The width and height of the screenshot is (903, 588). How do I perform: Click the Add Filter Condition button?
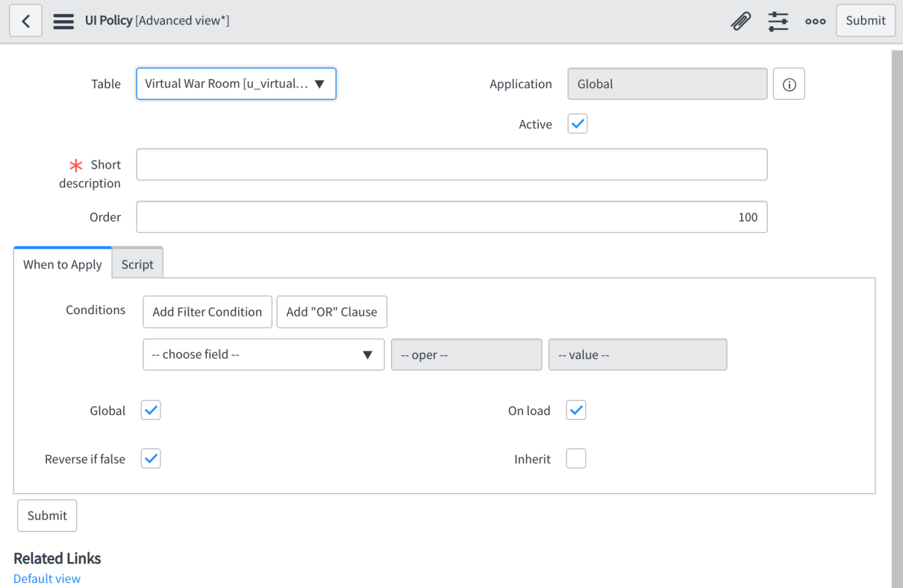[x=207, y=311]
